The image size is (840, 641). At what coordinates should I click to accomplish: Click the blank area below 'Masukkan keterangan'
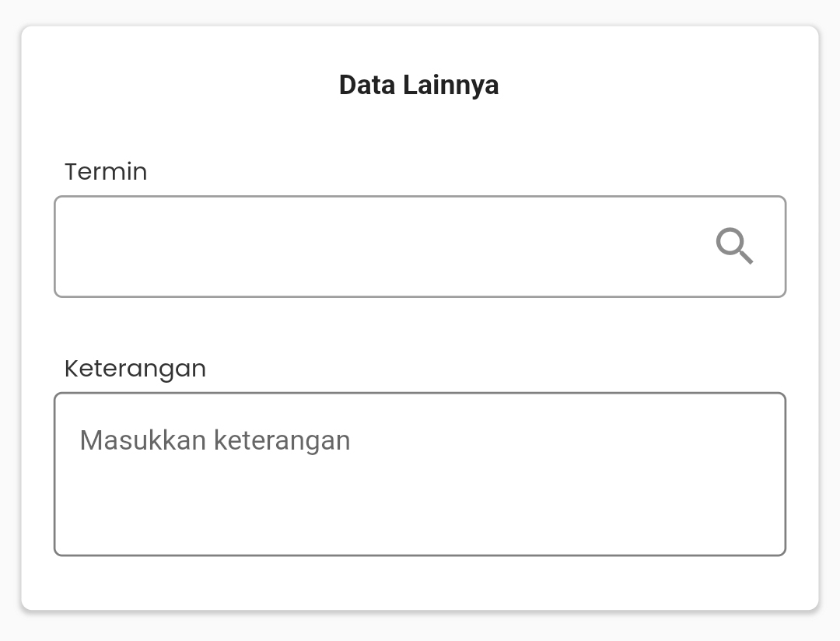click(x=420, y=504)
